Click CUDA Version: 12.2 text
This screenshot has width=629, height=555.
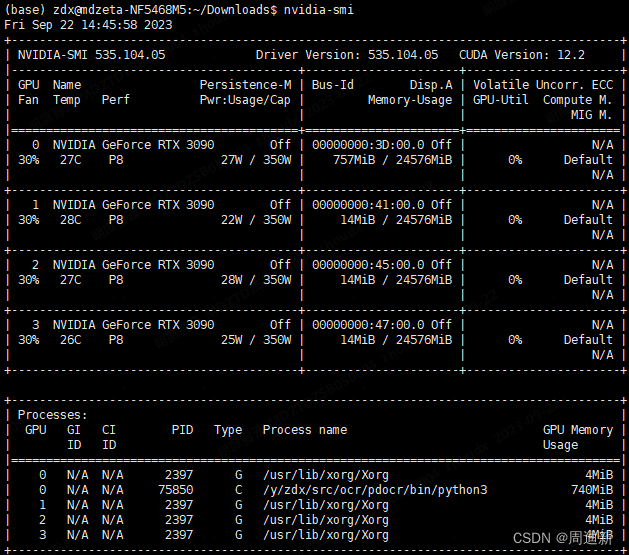click(522, 55)
